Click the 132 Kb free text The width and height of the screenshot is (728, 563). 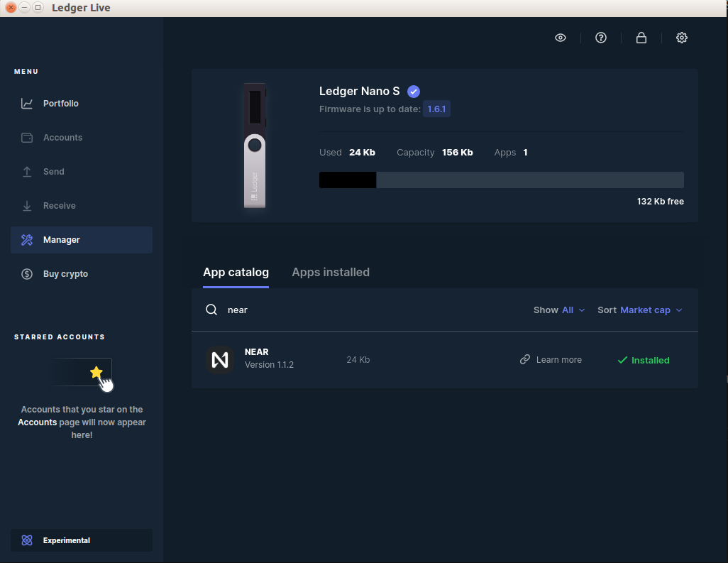point(660,202)
